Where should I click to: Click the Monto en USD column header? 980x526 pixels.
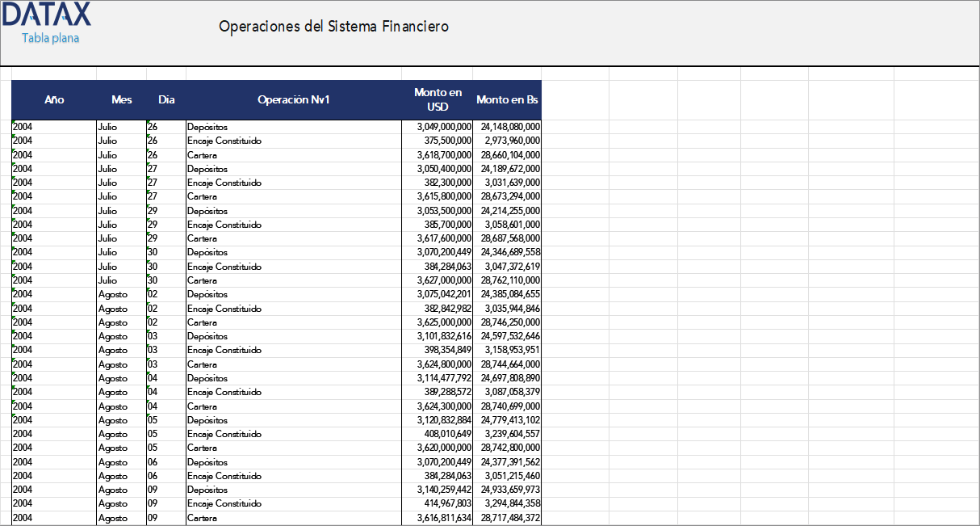pos(438,99)
